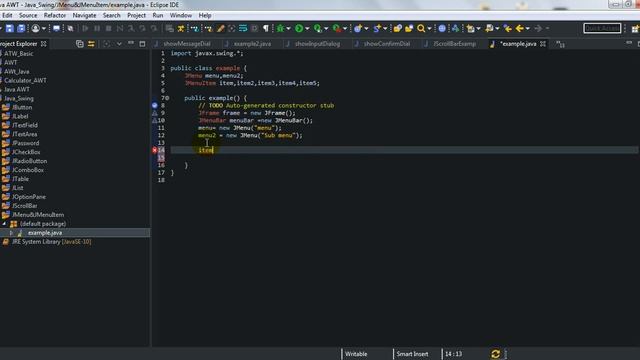The height and width of the screenshot is (360, 640).
Task: Toggle Mark Occurrences highlighter icon
Action: coord(220,28)
